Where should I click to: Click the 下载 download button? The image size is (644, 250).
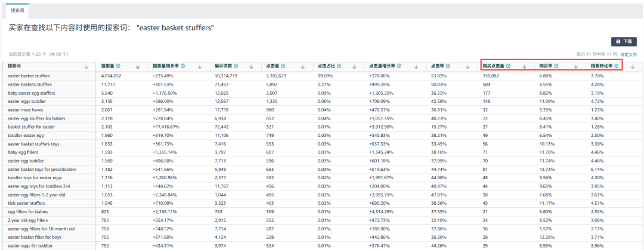pos(624,42)
